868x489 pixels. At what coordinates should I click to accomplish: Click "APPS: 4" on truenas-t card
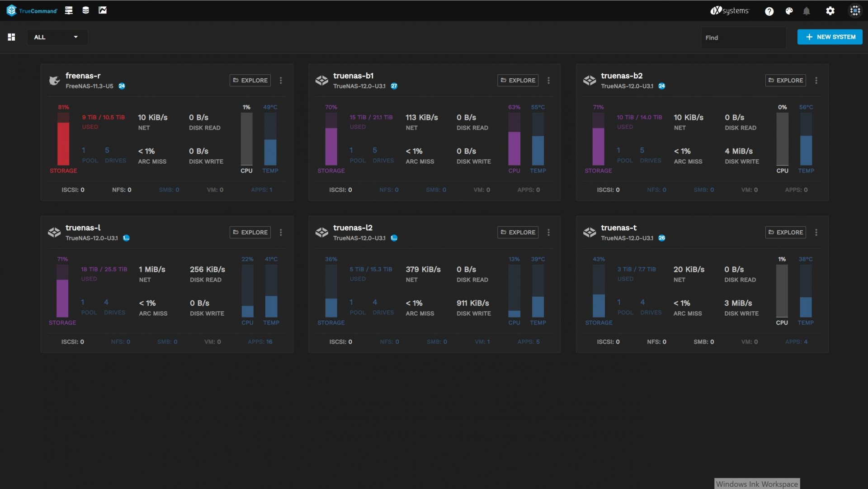(x=797, y=342)
